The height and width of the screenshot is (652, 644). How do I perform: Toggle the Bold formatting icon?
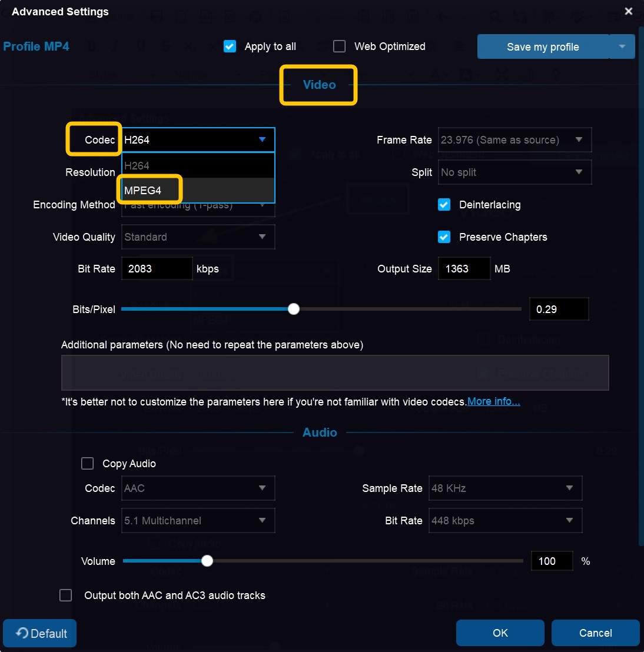pos(91,46)
